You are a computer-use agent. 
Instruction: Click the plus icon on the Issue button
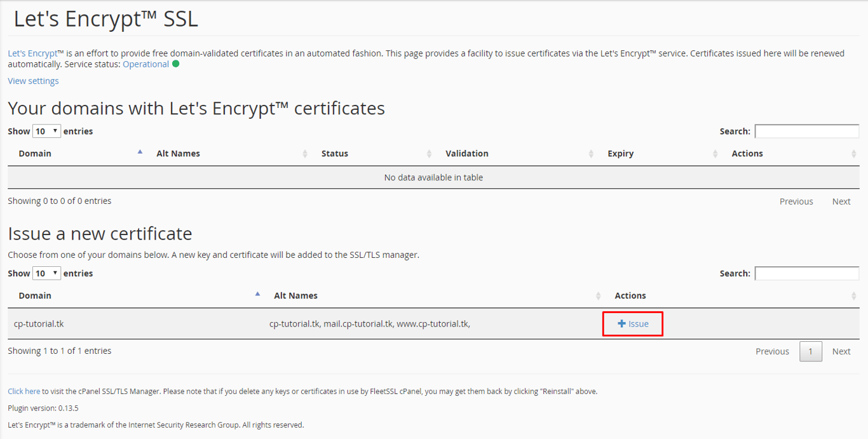[621, 323]
